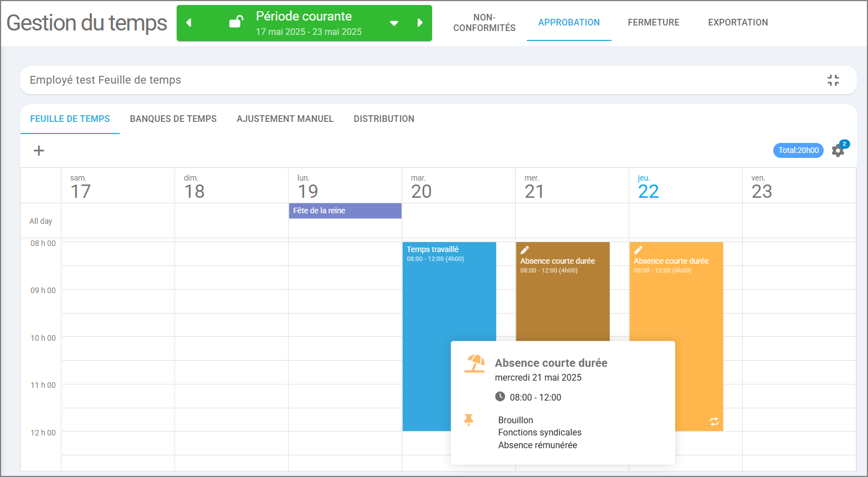Click Fonctions syndicales in the popup

(540, 433)
